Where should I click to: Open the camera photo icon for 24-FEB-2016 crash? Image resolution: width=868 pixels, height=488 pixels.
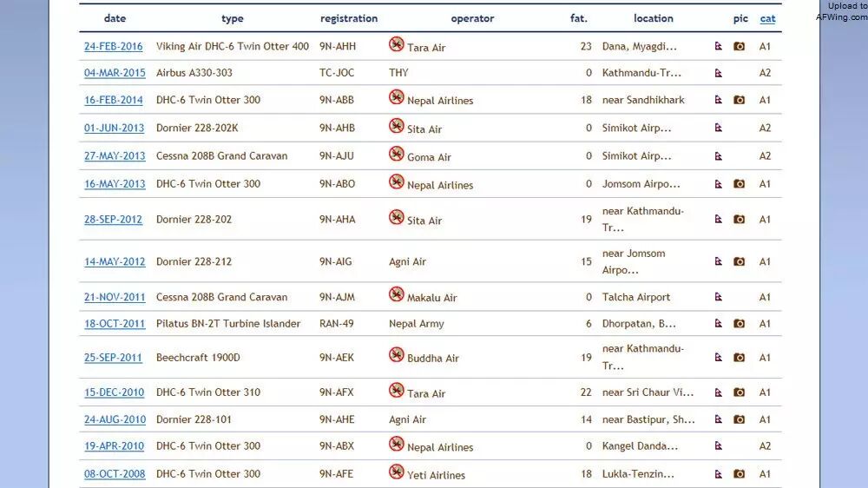[x=739, y=47]
